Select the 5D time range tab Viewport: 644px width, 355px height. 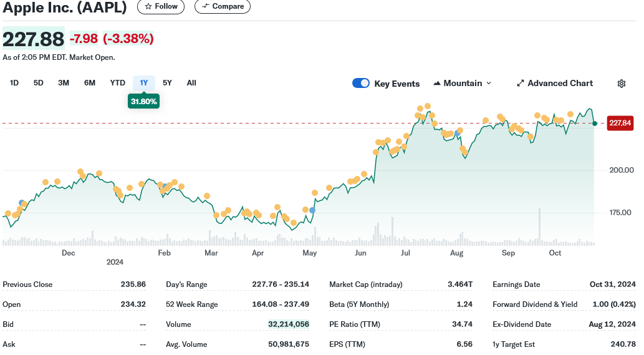coord(38,83)
